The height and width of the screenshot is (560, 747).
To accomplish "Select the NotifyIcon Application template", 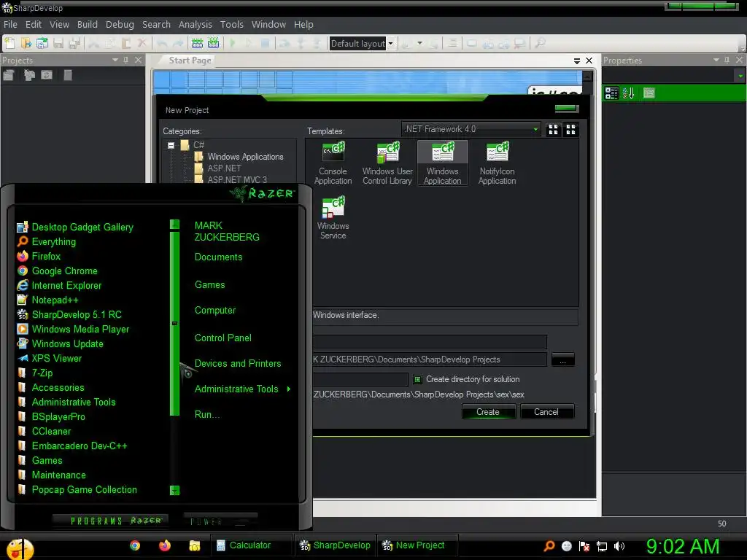I will pyautogui.click(x=498, y=163).
